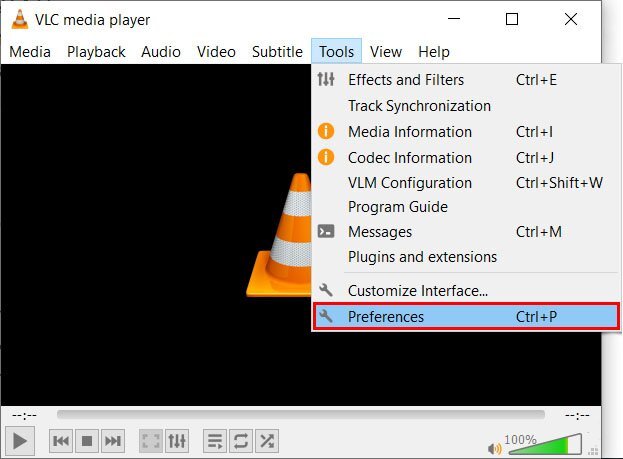Toggle the loop repeat mode
623x459 pixels.
pyautogui.click(x=241, y=441)
